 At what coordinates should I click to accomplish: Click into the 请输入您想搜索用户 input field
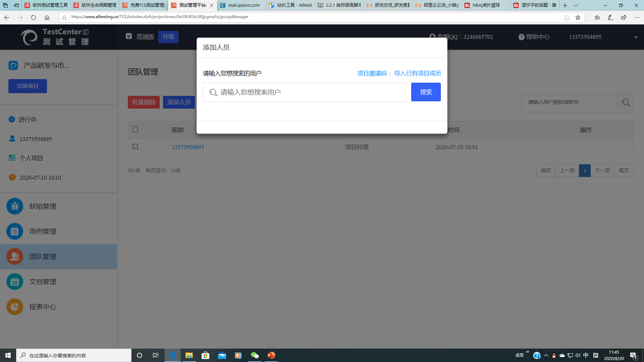302,92
